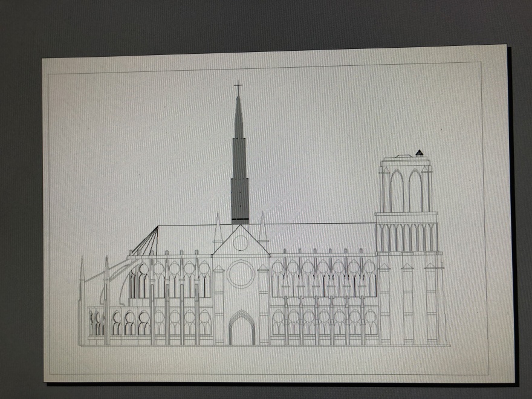
Task: Click the cross atop the spire
Action: pos(238,89)
